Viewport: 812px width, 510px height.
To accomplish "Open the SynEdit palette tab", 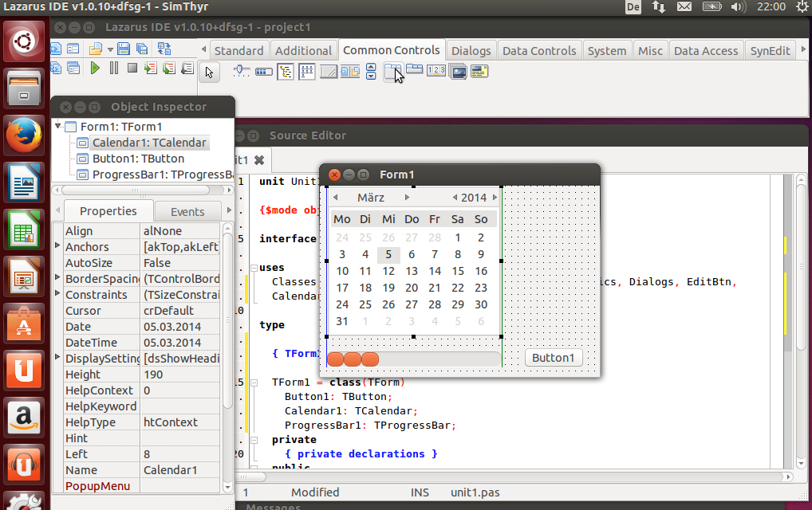I will point(770,51).
